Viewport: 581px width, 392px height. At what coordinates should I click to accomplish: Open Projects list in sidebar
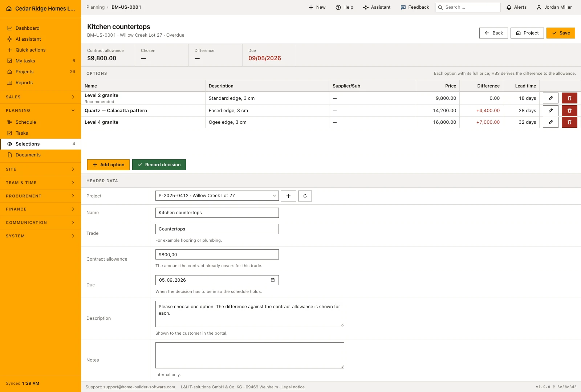(x=40, y=72)
